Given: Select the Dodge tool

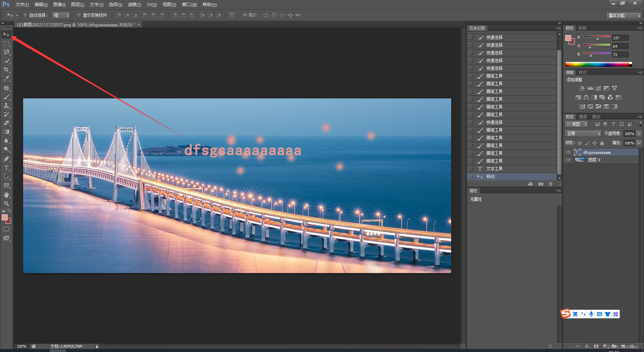Looking at the screenshot, I should pos(6,149).
